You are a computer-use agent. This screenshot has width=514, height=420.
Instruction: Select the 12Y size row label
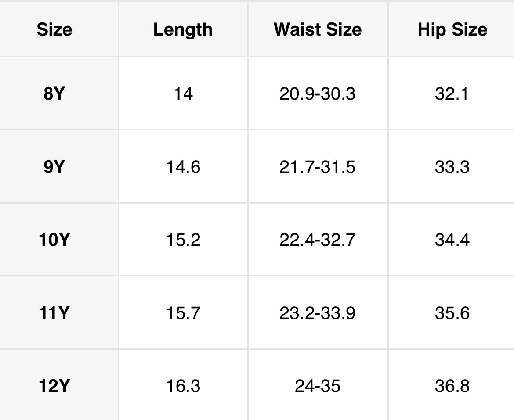(54, 386)
